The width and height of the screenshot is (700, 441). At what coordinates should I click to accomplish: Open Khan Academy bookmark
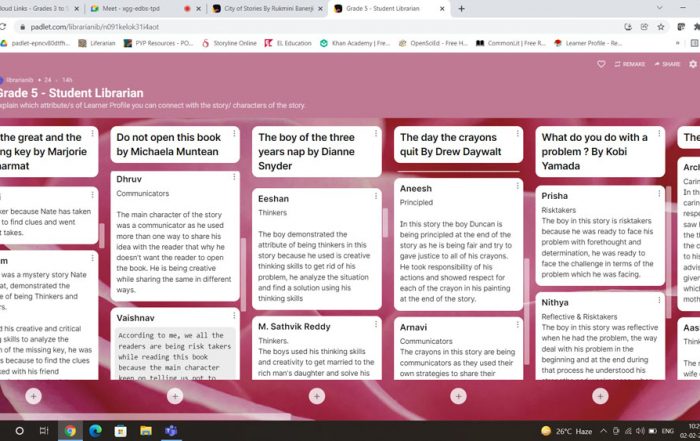(x=355, y=43)
